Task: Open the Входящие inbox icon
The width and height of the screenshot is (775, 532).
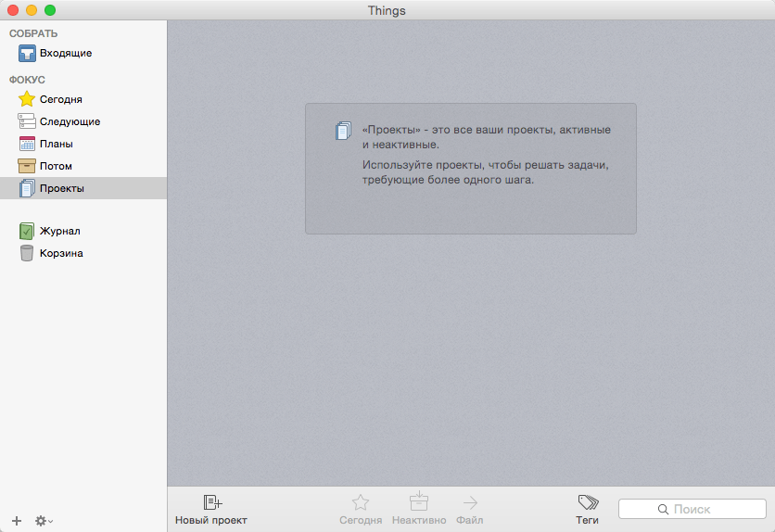Action: point(27,54)
